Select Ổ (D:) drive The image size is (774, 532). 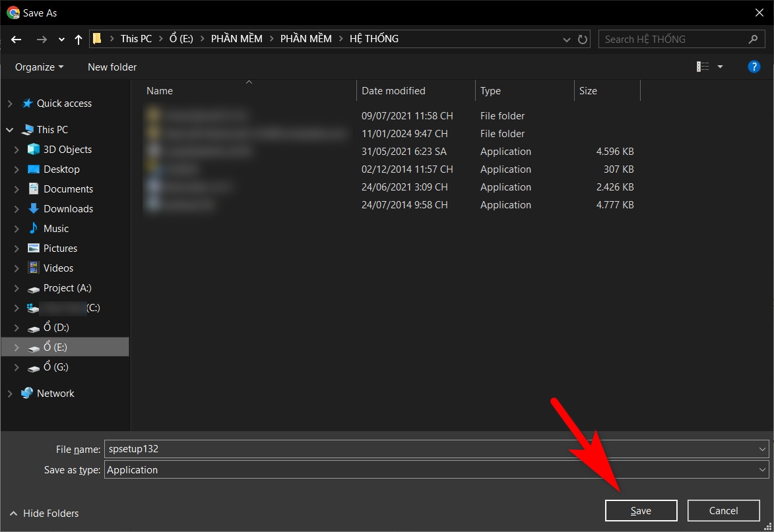(x=56, y=327)
